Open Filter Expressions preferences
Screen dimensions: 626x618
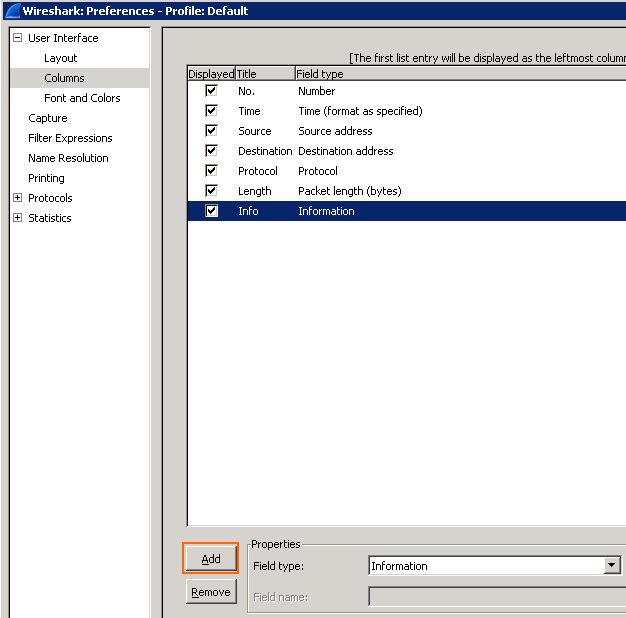[70, 138]
